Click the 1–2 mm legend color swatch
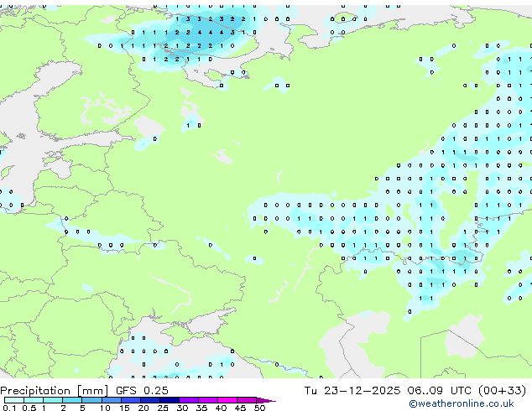 53,400
